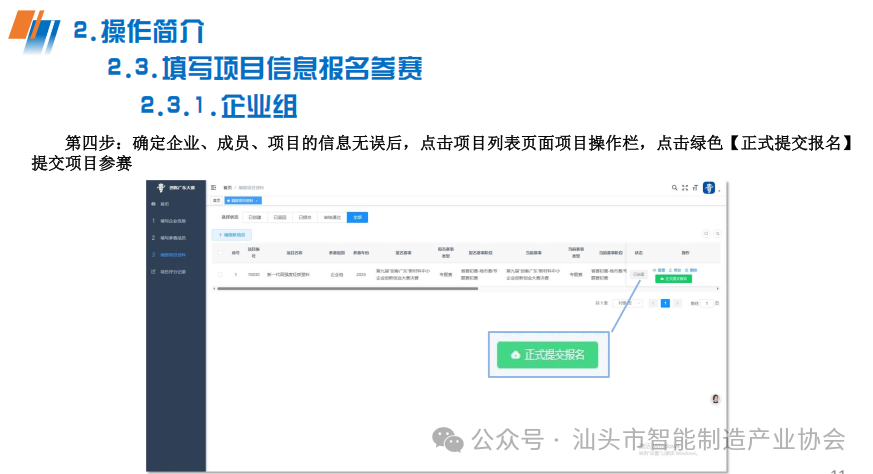Image resolution: width=873 pixels, height=474 pixels.
Task: Tick the checkbox for project row 1
Action: pos(220,275)
